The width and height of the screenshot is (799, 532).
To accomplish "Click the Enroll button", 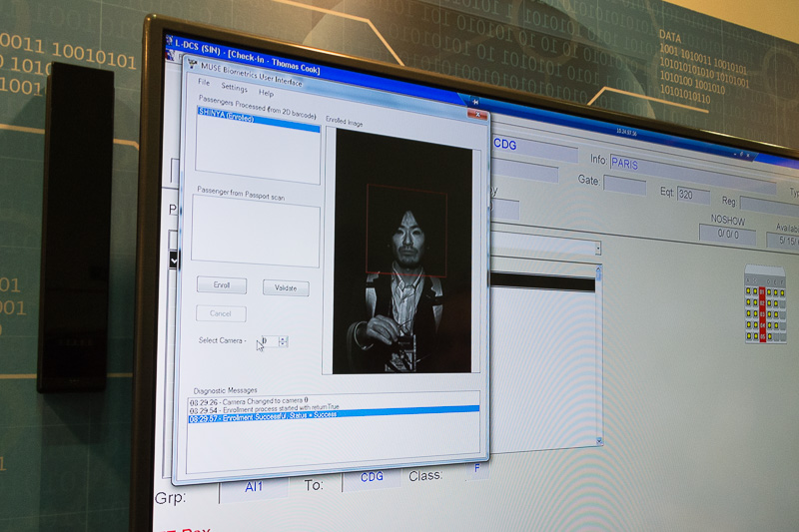I will click(x=222, y=285).
